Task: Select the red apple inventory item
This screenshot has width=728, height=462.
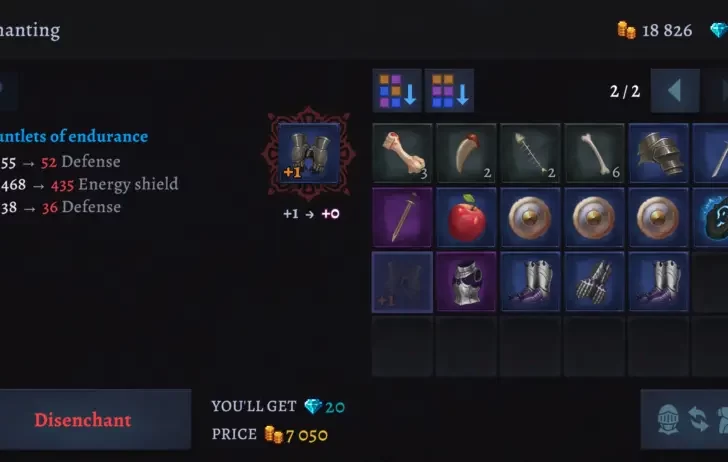Action: (x=466, y=217)
